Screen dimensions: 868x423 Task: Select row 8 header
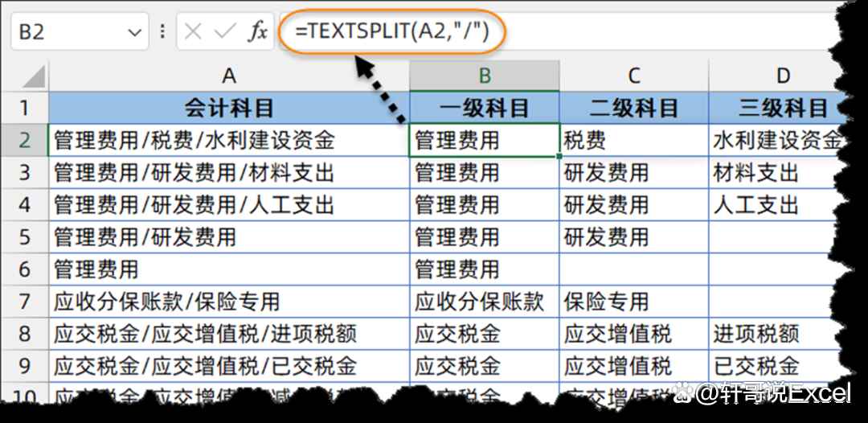point(24,334)
